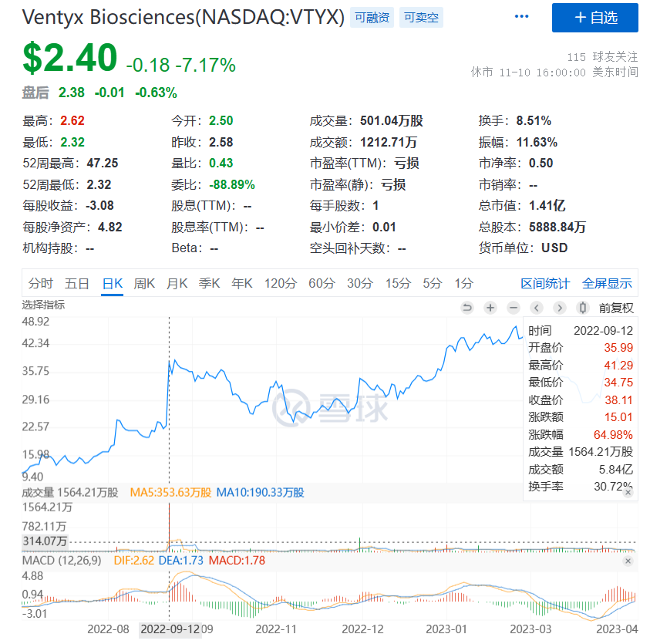The height and width of the screenshot is (644, 650).
Task: Click the 成交量 501.04万股 value
Action: tap(392, 120)
